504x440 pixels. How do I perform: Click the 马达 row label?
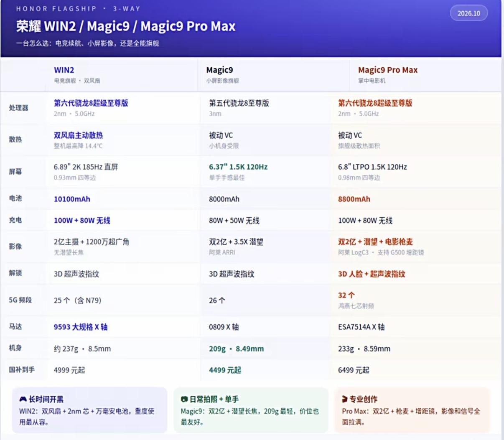tap(15, 327)
